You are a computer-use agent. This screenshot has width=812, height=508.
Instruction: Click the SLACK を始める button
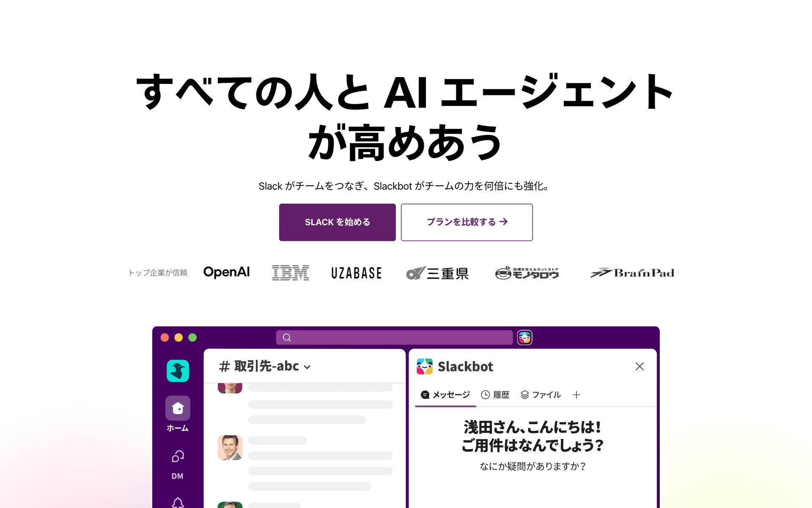[337, 222]
